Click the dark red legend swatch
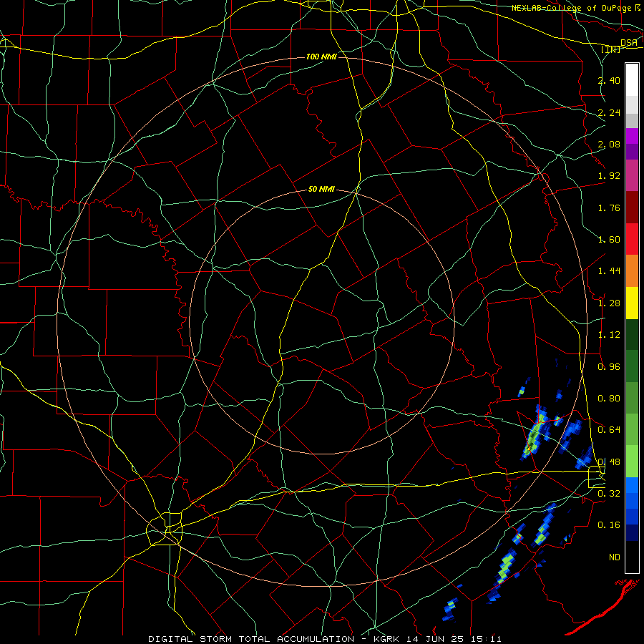The height and width of the screenshot is (644, 644). pos(632,208)
